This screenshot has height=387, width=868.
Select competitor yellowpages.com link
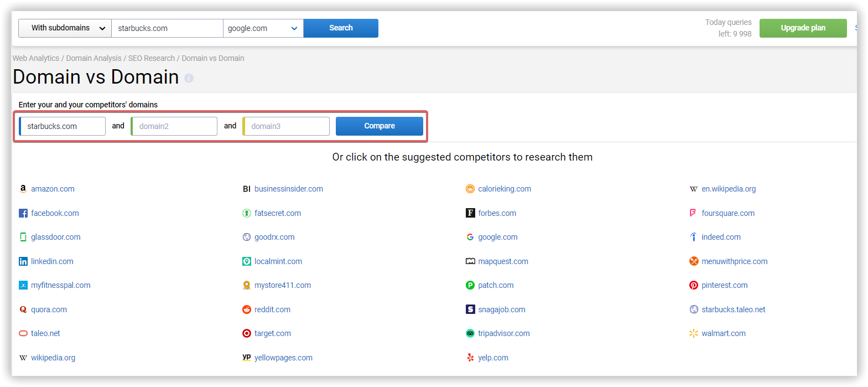coord(283,358)
